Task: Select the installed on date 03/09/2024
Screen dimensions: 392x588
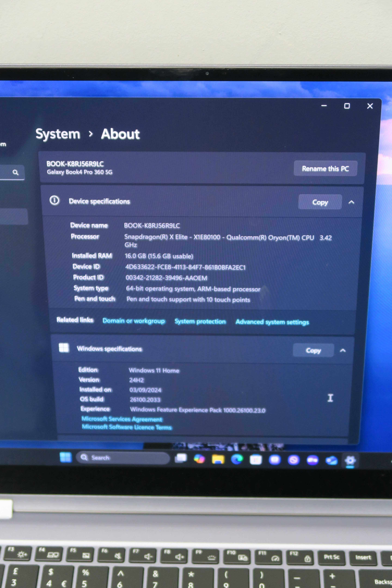Action: [x=145, y=390]
